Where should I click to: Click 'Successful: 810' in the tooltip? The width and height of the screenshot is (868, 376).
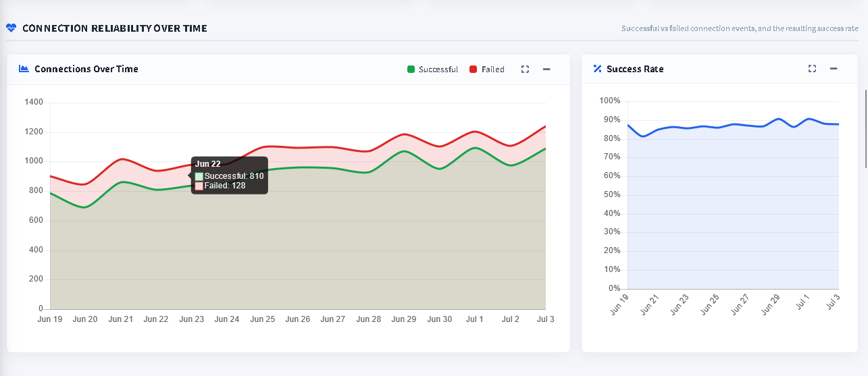(230, 176)
